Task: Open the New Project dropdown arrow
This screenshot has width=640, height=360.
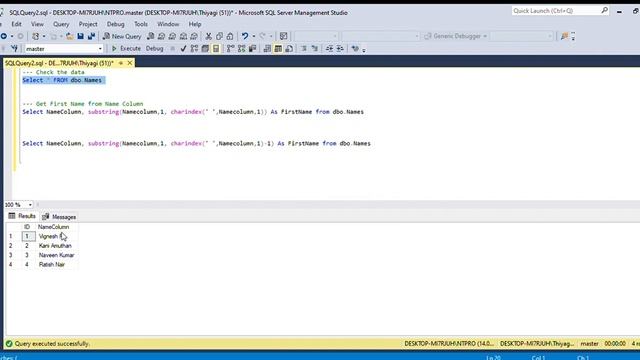Action: [x=44, y=36]
